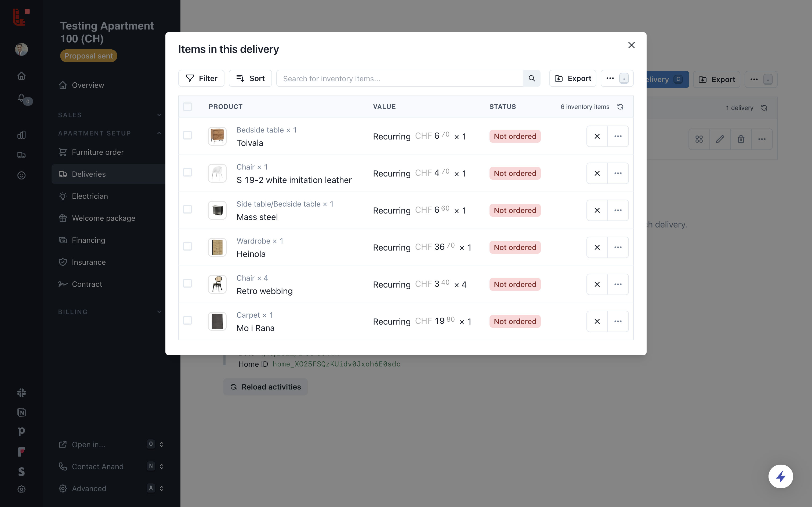The image size is (812, 507).
Task: Refresh the inventory items list
Action: coord(620,107)
